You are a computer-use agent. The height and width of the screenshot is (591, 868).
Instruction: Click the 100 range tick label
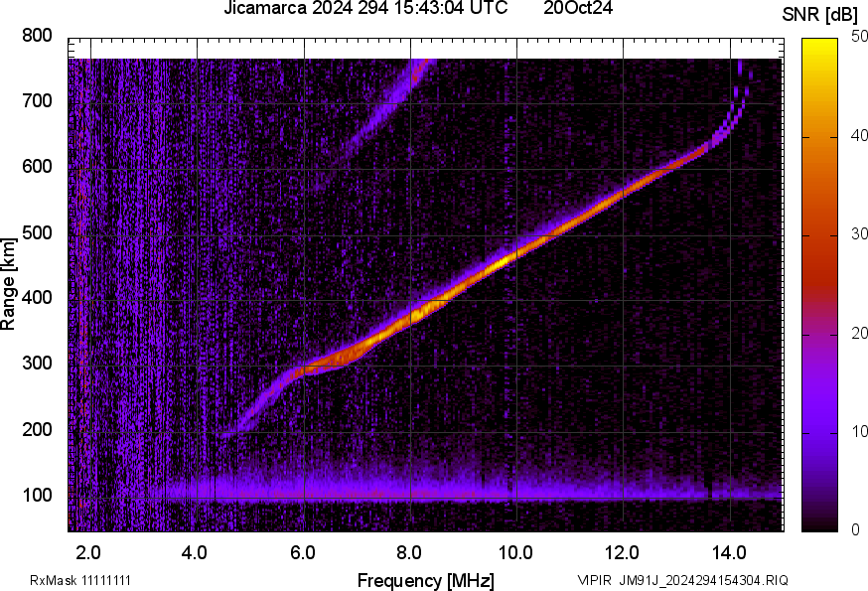(37, 495)
